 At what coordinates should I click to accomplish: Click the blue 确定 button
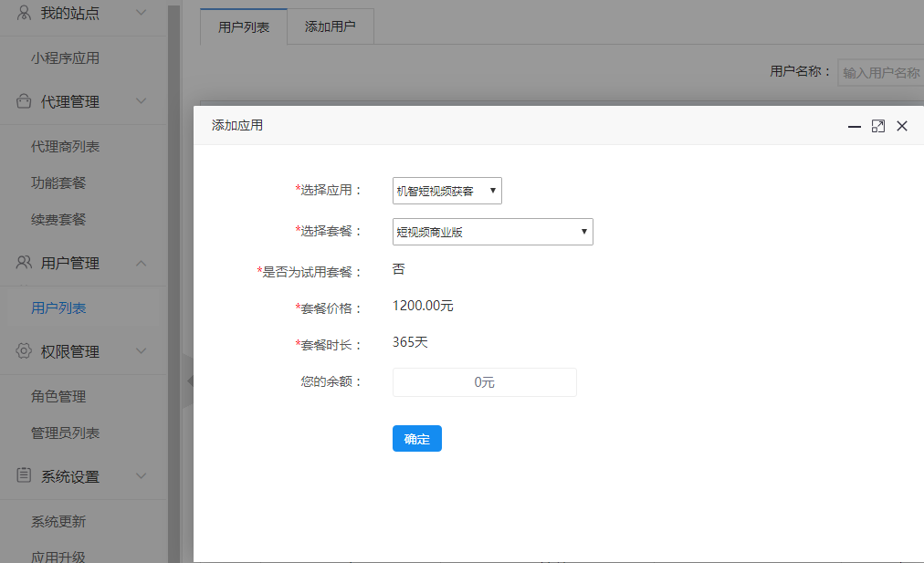417,439
